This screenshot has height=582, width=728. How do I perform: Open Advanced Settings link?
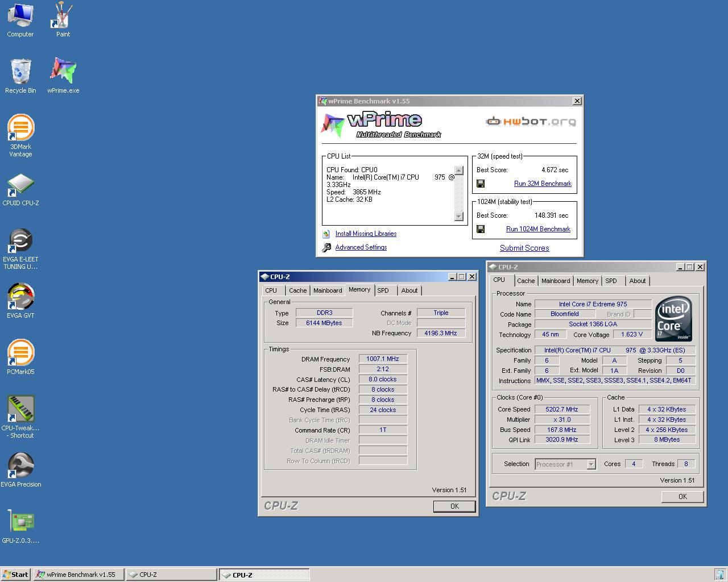(x=361, y=247)
